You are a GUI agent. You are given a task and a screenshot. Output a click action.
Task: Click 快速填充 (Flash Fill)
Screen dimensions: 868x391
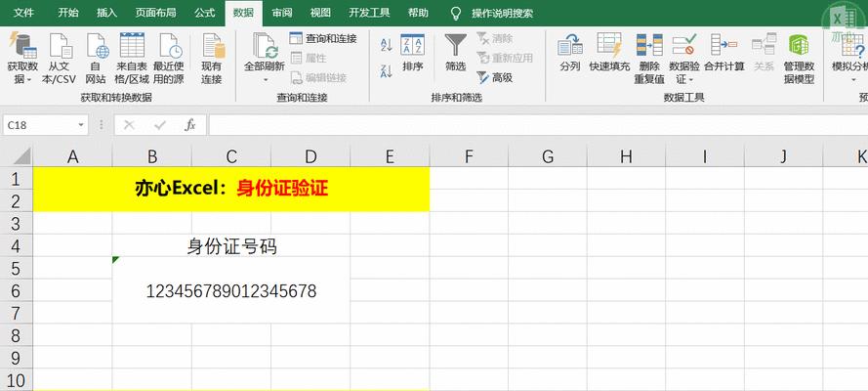coord(609,53)
